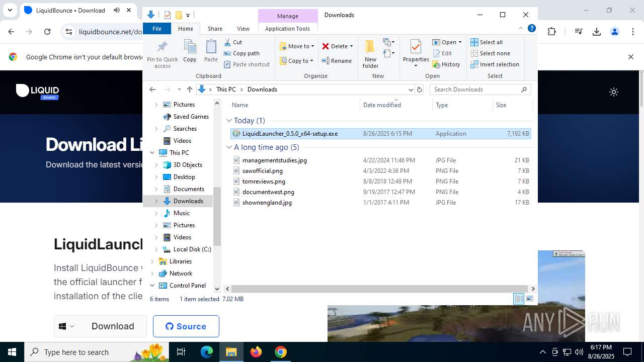Switch to View ribbon tab
Image resolution: width=644 pixels, height=362 pixels.
click(x=243, y=29)
